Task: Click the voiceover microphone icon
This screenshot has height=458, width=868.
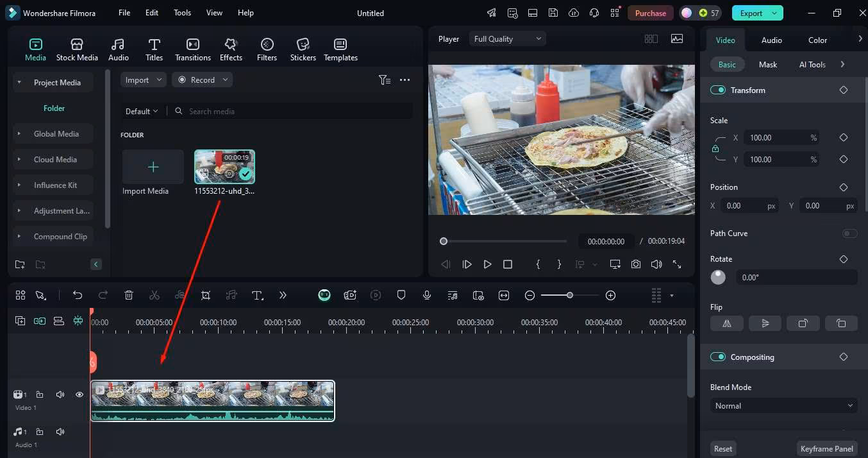Action: pyautogui.click(x=427, y=295)
